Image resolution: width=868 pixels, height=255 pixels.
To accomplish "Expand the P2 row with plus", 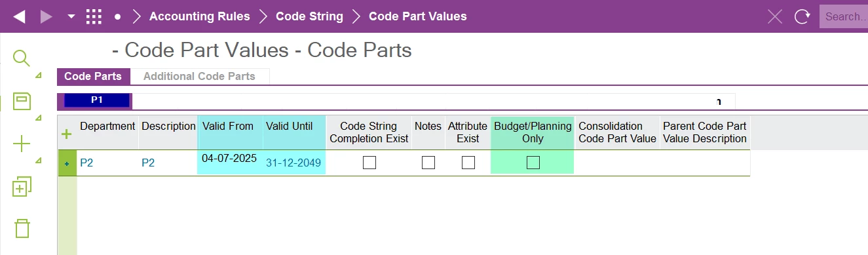I will pos(67,163).
